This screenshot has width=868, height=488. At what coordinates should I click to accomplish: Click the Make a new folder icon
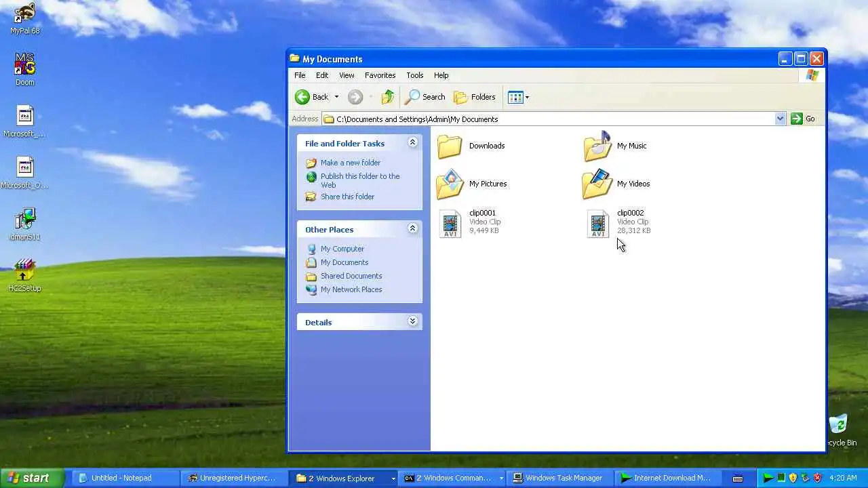pyautogui.click(x=311, y=163)
